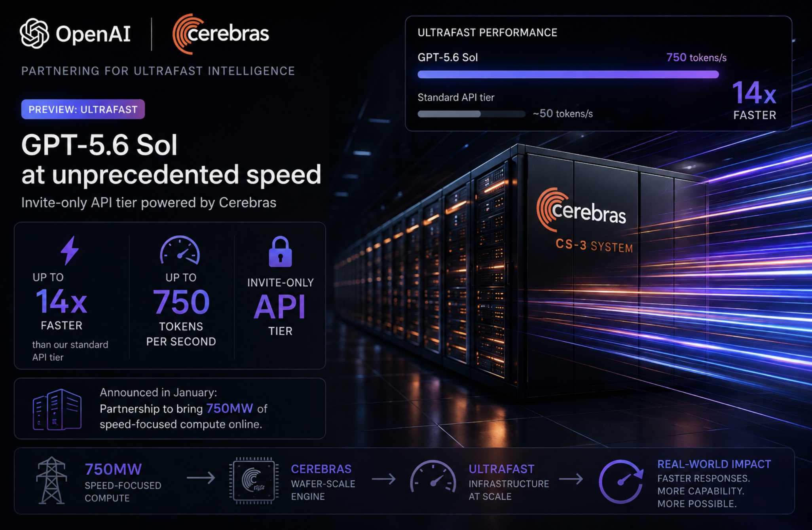Screen dimensions: 812x530
Task: Click the large purple "API" text
Action: pos(280,307)
